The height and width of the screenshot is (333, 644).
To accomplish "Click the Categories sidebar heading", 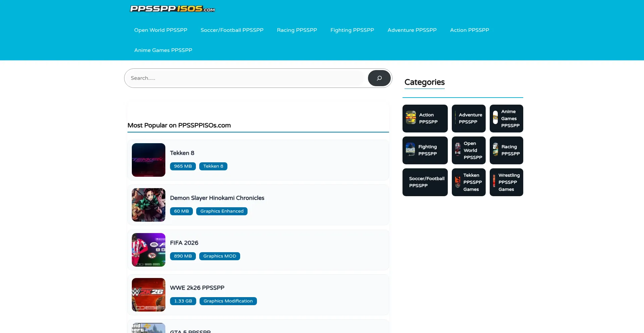I will coord(424,82).
